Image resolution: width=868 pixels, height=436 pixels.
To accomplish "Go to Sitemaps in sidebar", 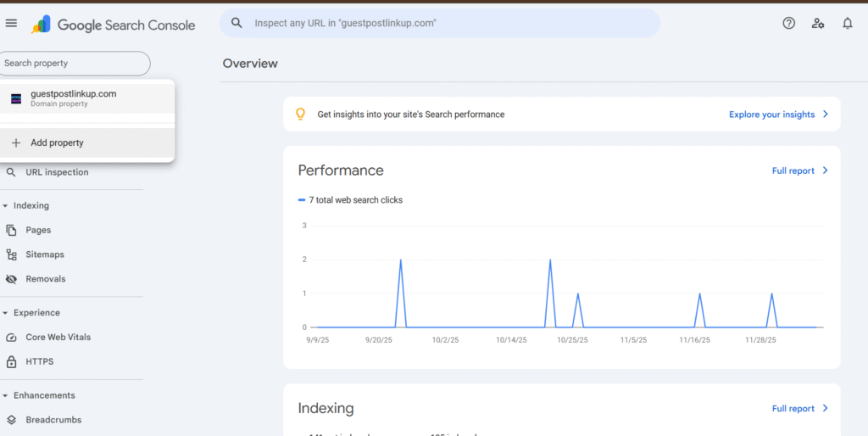I will click(x=44, y=254).
